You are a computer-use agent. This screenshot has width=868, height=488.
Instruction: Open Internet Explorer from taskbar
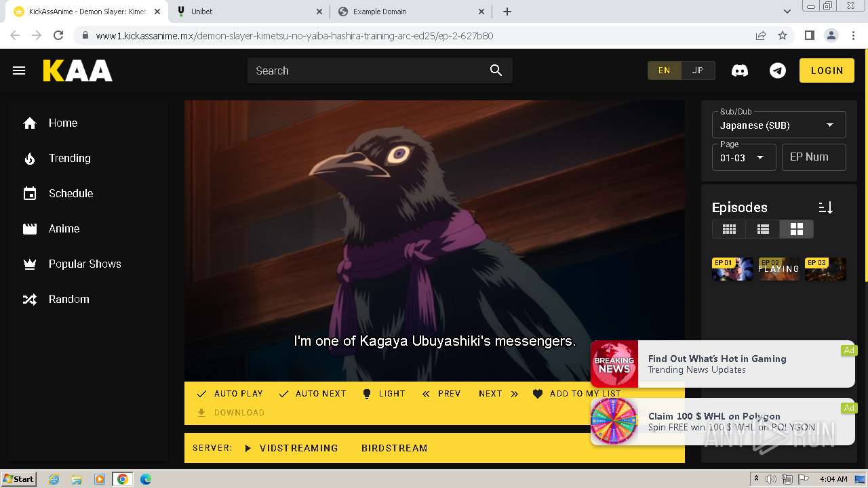(x=54, y=479)
